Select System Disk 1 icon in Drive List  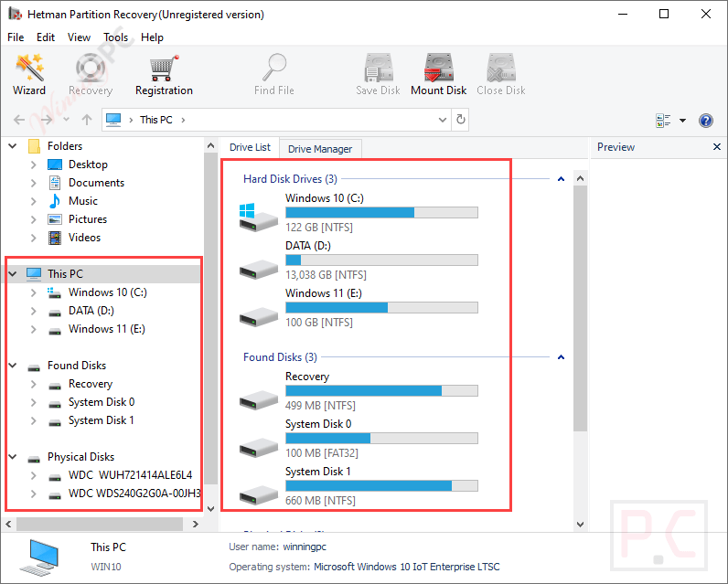coord(258,495)
